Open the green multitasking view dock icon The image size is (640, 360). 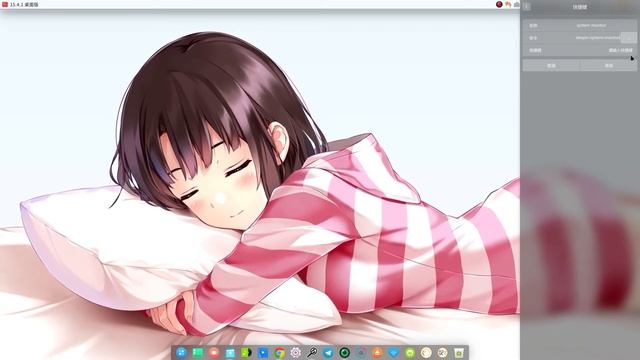pos(198,353)
